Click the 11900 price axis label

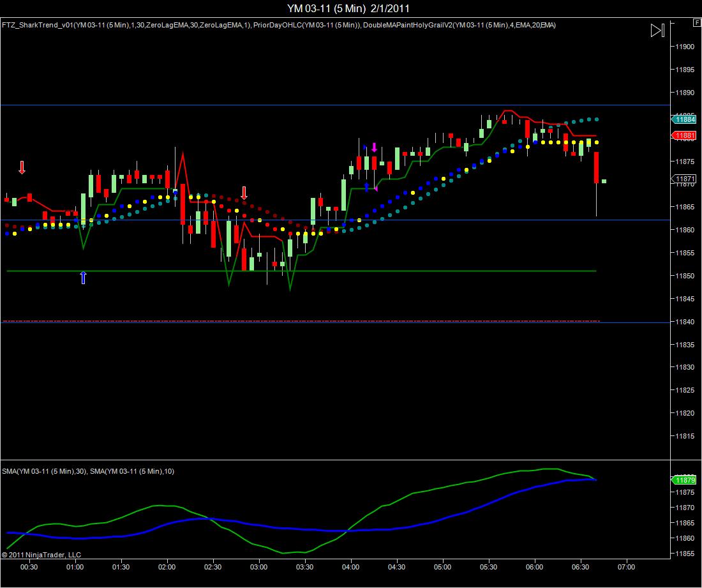click(685, 47)
